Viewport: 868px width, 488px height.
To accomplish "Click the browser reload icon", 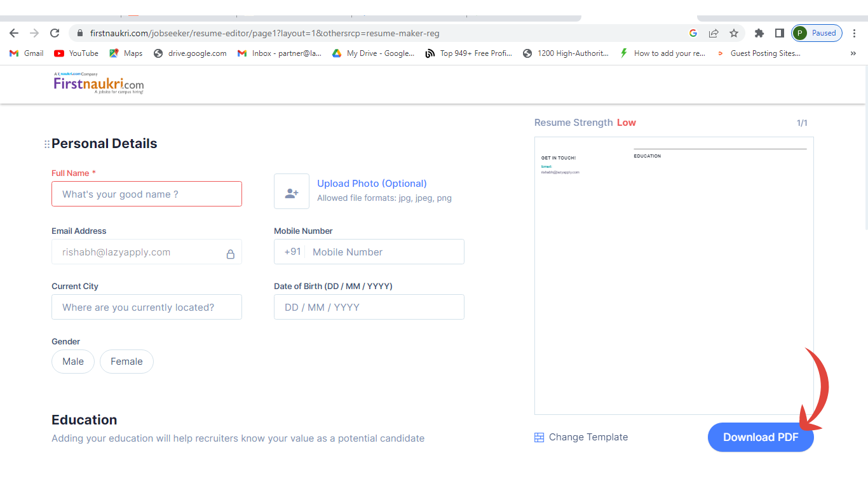I will point(55,33).
